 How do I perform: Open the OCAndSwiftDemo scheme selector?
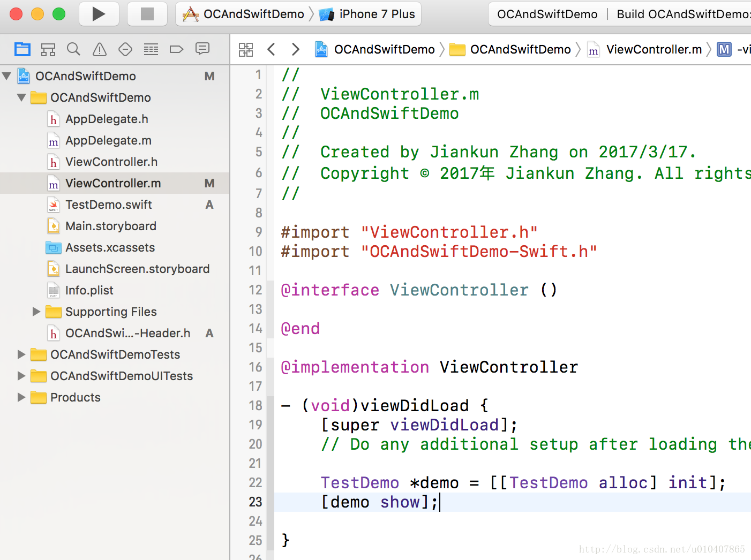coord(244,14)
